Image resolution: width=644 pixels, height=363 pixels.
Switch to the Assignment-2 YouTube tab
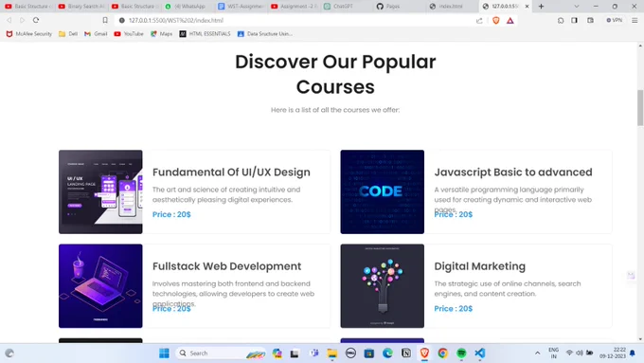295,7
